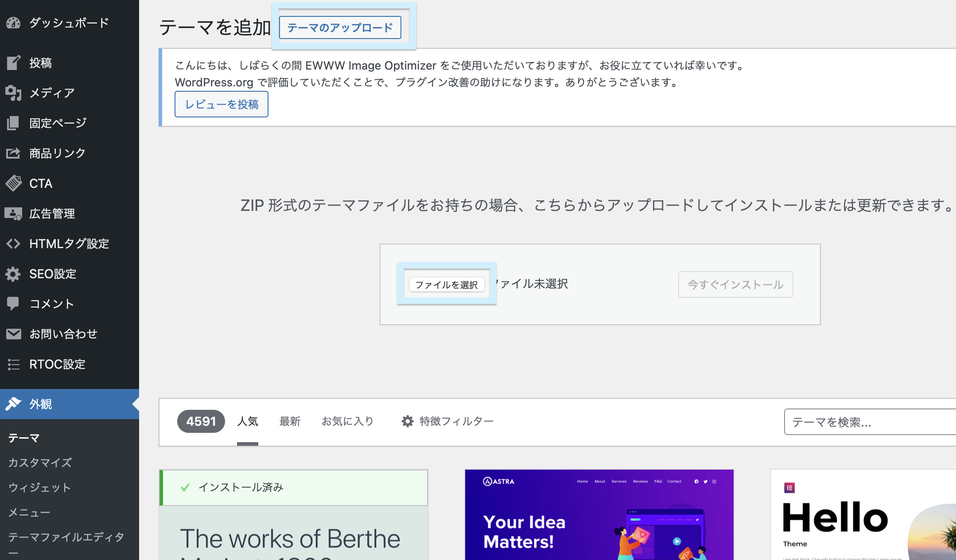Click the CTA tag icon
Image resolution: width=956 pixels, height=560 pixels.
click(x=13, y=183)
